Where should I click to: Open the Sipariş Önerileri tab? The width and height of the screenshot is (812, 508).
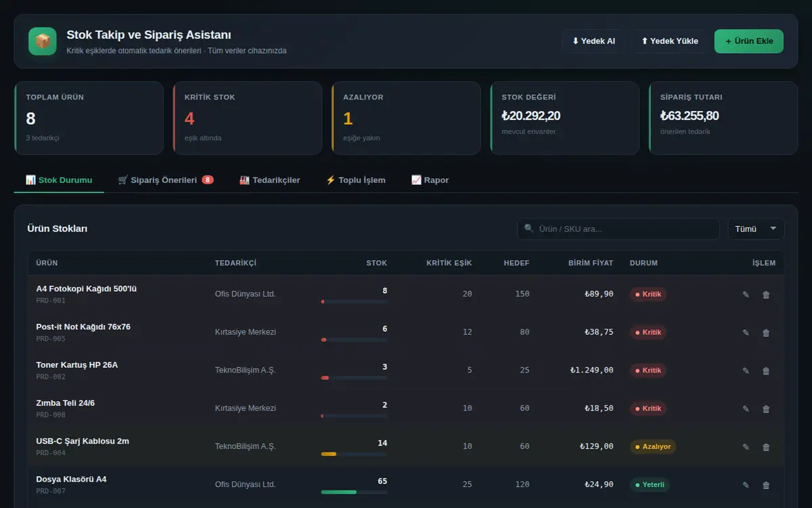point(166,180)
